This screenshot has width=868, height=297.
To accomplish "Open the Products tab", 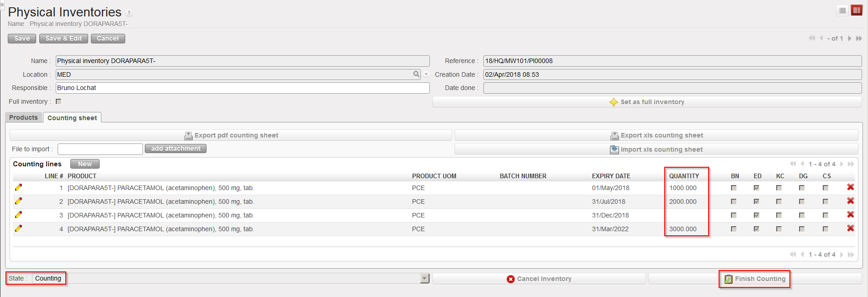I will tap(23, 117).
